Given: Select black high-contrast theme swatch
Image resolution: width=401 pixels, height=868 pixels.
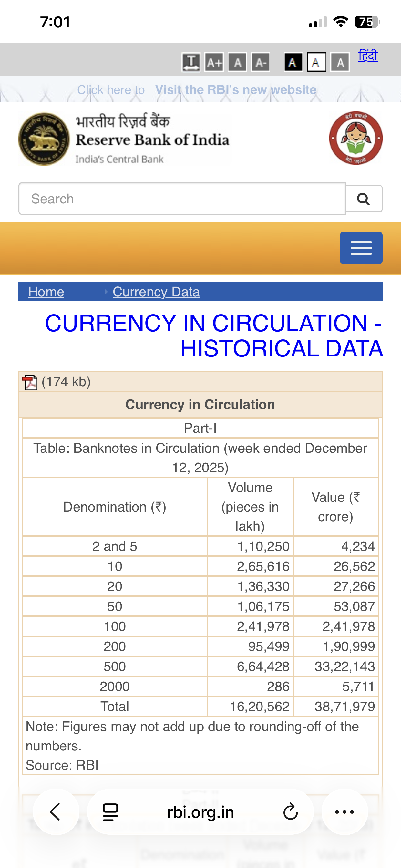Looking at the screenshot, I should [x=293, y=62].
